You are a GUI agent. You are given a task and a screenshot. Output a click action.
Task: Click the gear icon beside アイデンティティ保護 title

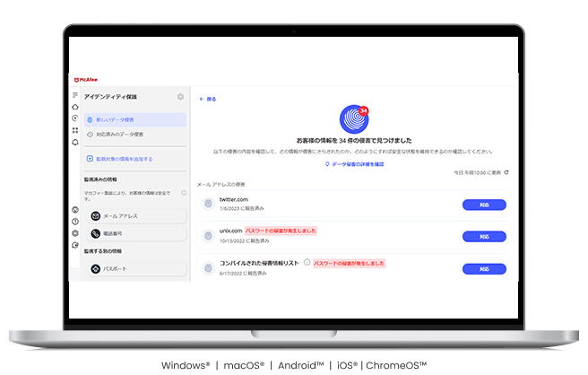click(180, 97)
